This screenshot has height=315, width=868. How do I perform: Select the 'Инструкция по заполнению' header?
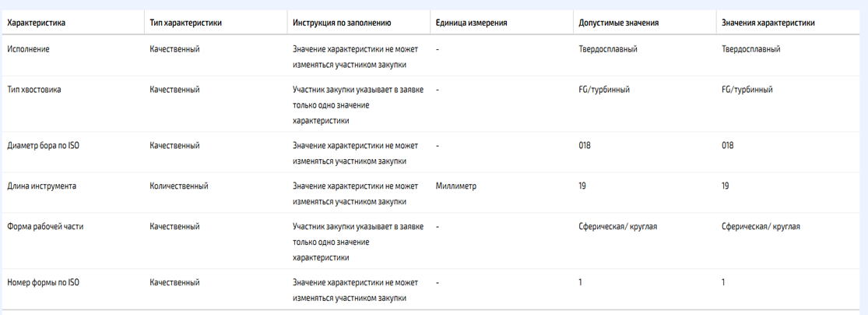coord(342,23)
